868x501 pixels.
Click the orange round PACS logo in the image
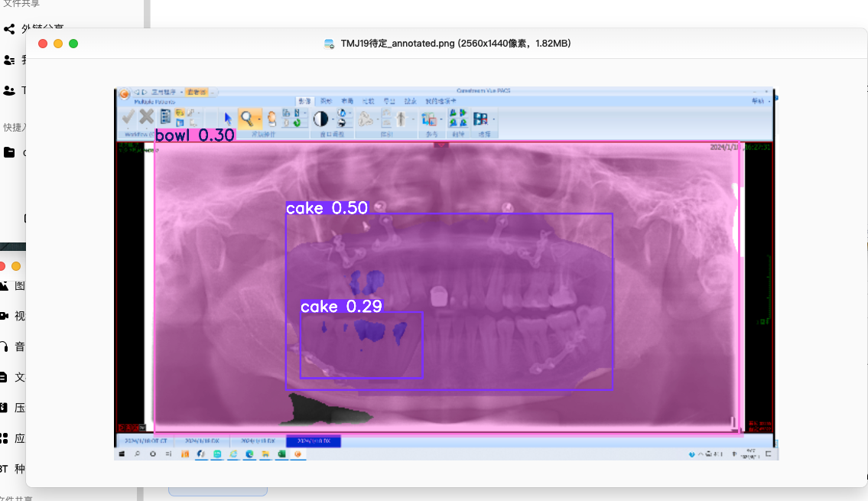[125, 93]
